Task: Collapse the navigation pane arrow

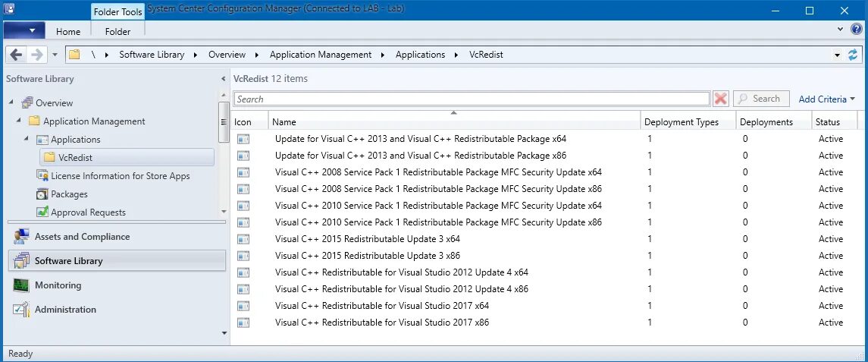Action: pyautogui.click(x=223, y=79)
